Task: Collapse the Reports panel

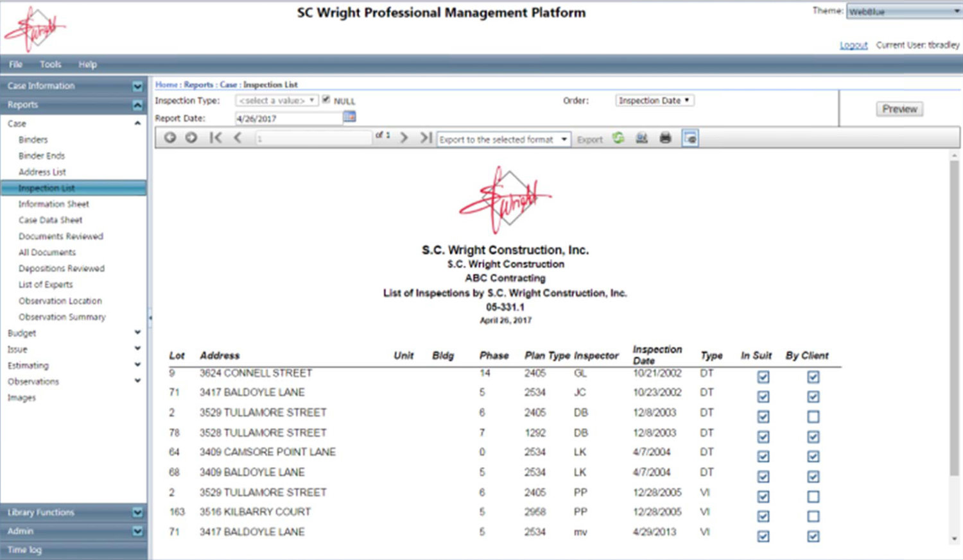Action: coord(137,105)
